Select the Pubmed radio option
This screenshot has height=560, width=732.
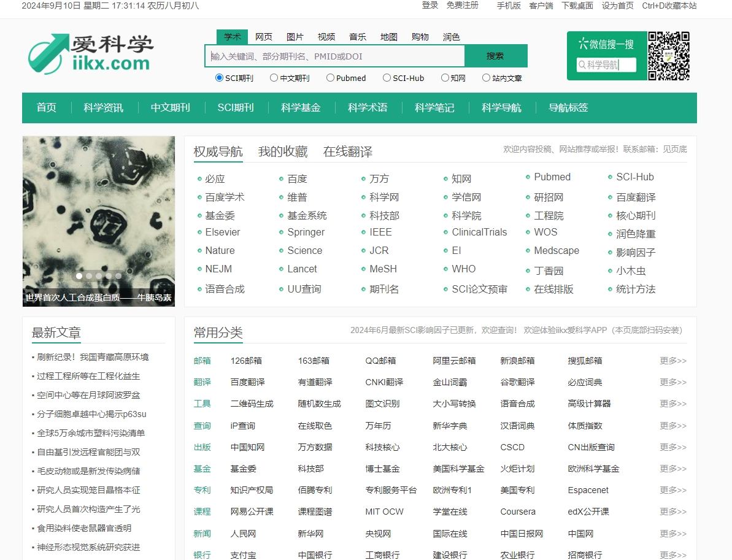coord(330,78)
